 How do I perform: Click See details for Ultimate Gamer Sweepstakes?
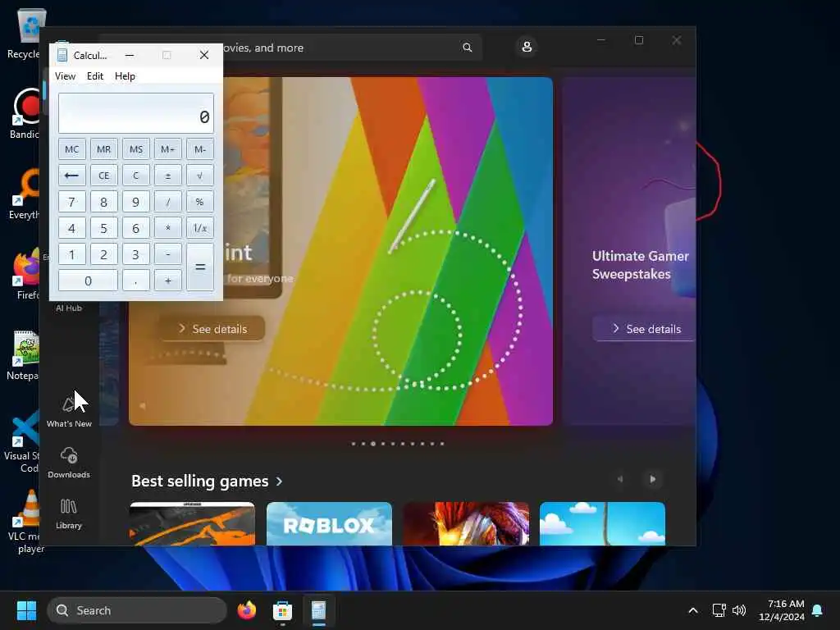pyautogui.click(x=645, y=329)
